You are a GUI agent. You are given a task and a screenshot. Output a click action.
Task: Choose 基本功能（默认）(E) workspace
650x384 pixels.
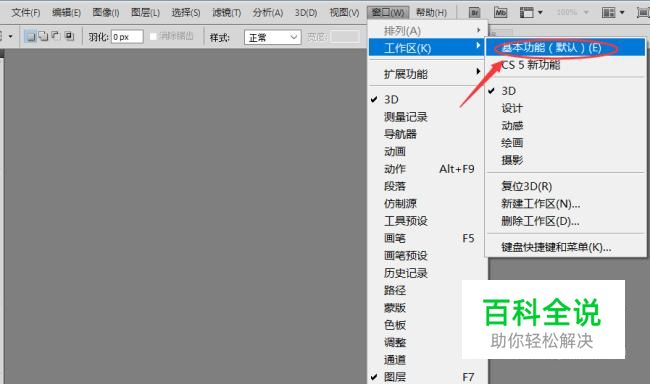click(566, 47)
